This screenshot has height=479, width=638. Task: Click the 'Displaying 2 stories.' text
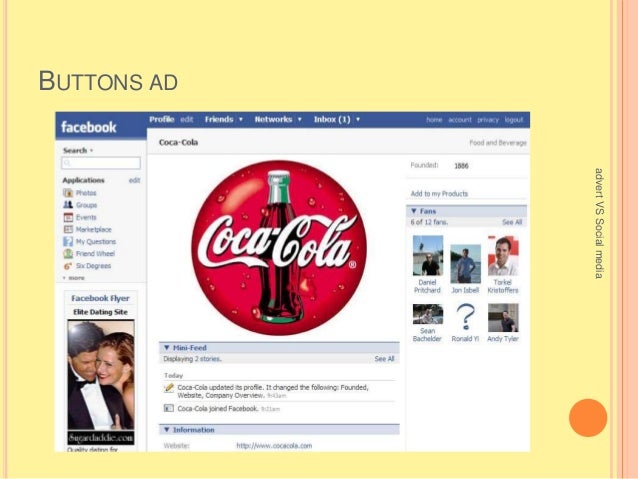tap(192, 359)
